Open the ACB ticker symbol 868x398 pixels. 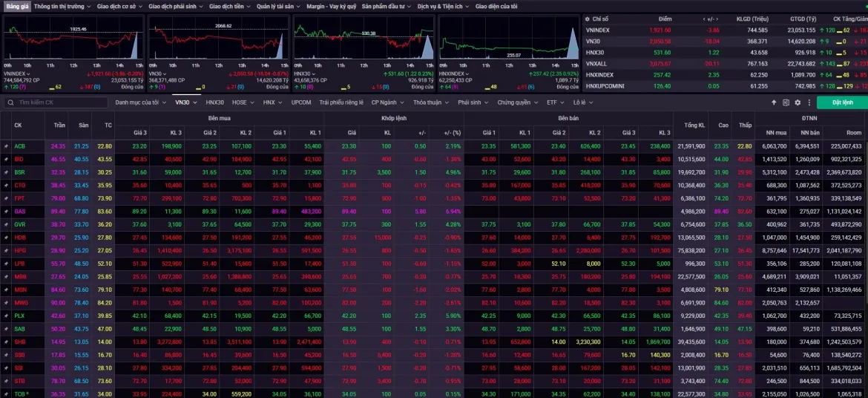click(19, 146)
